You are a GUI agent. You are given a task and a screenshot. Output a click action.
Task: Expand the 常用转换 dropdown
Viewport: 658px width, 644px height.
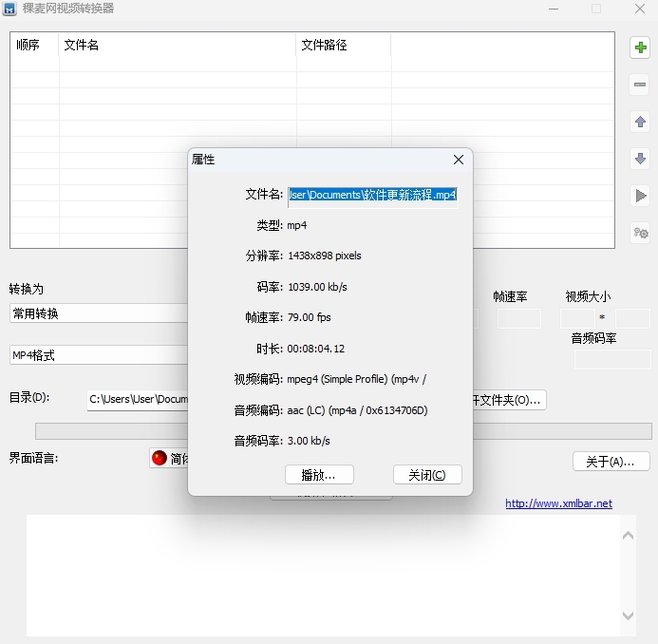99,313
